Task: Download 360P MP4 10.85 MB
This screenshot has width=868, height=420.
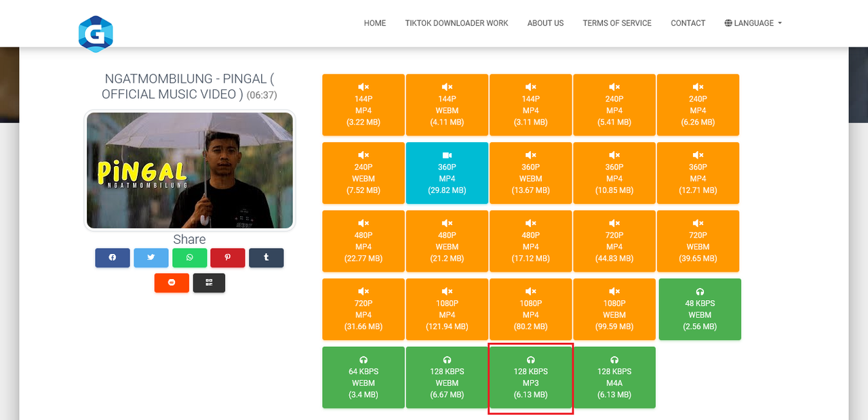Action: 614,173
